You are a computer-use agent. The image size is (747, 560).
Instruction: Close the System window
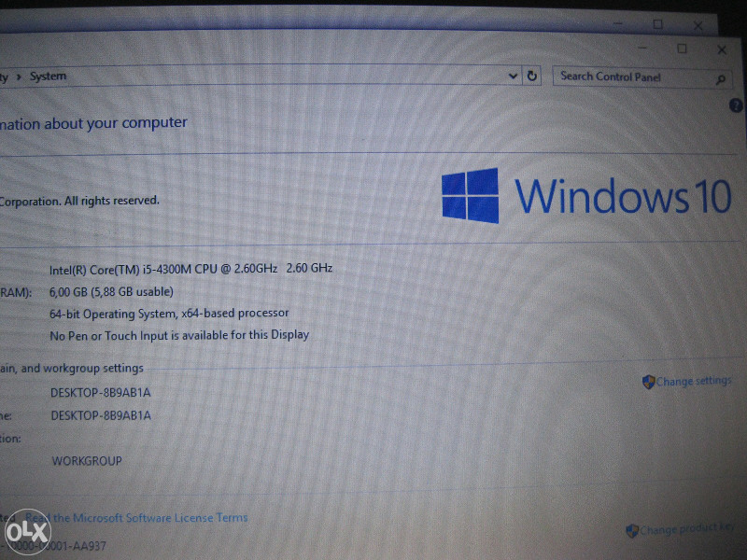pyautogui.click(x=722, y=49)
